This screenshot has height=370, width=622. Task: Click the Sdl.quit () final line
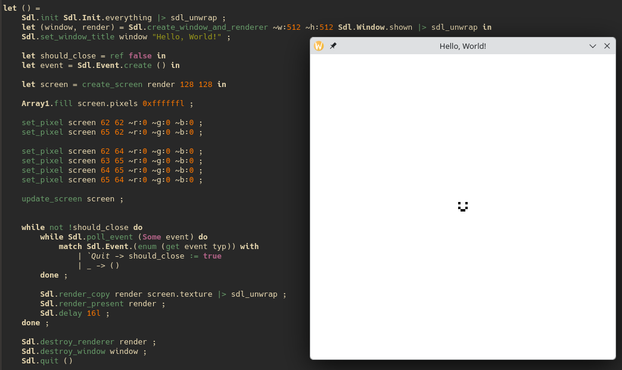coord(47,361)
